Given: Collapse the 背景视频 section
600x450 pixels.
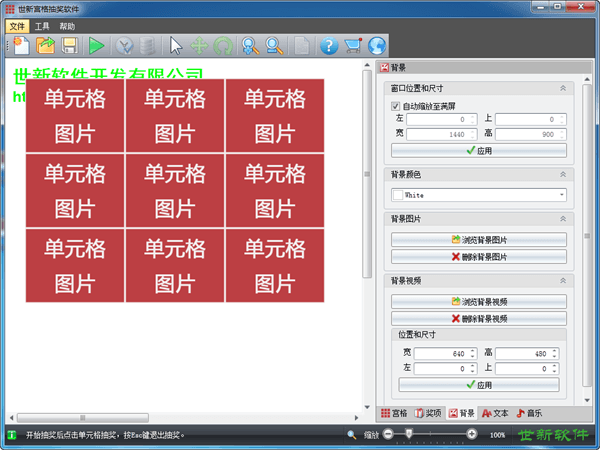Looking at the screenshot, I should [x=563, y=281].
